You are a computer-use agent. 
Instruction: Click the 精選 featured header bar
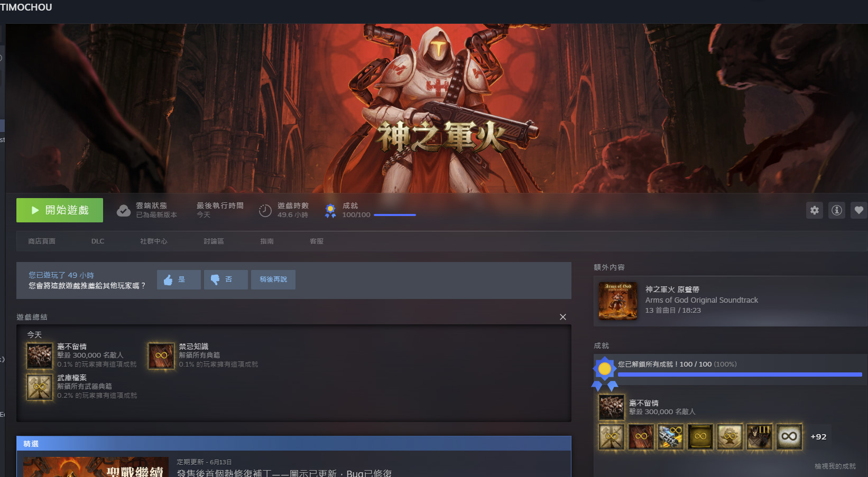point(294,444)
